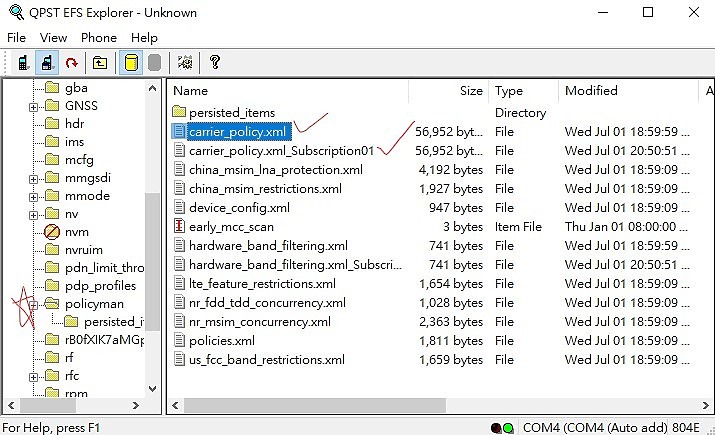
Task: Select device_config.xml file
Action: click(x=239, y=208)
